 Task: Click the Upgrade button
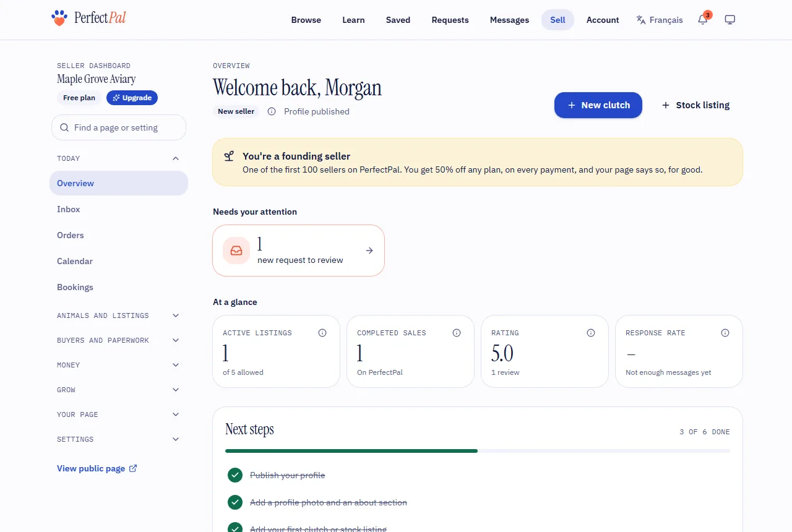pos(132,98)
